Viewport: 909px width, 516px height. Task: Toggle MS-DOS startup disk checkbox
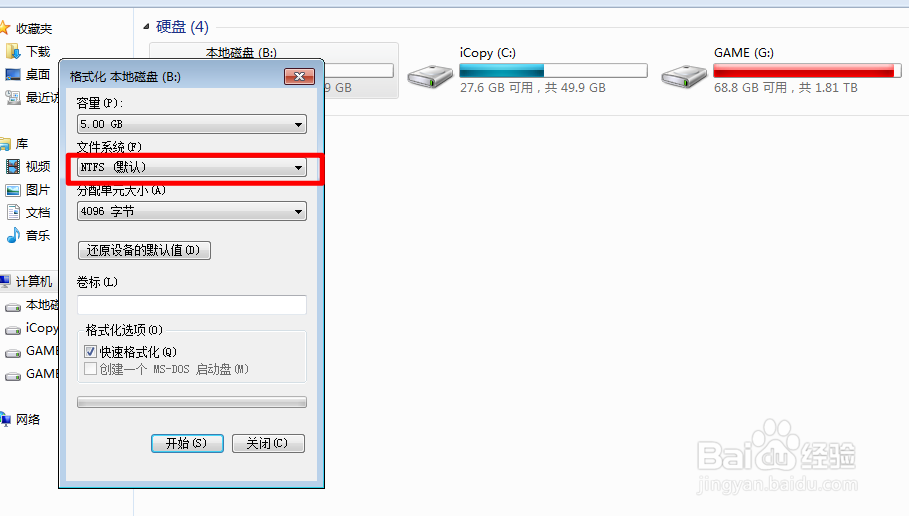(90, 369)
